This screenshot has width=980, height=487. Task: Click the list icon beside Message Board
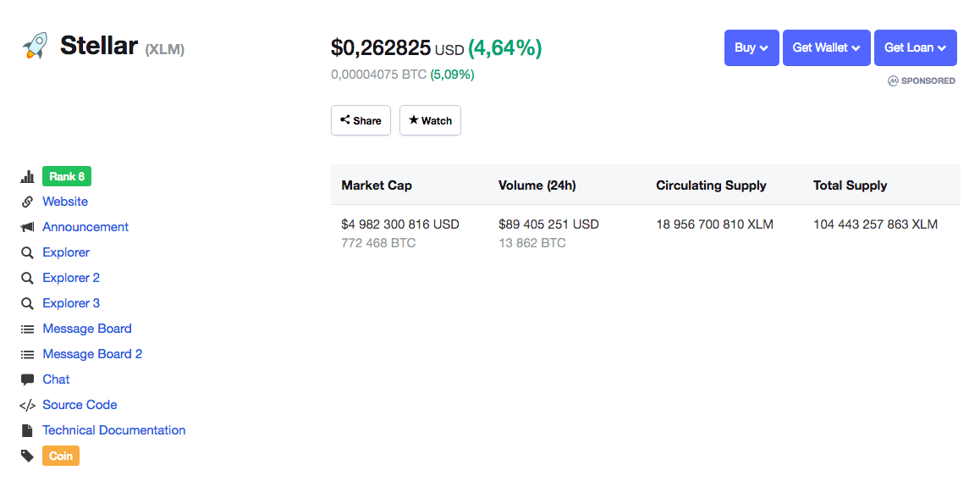tap(27, 329)
